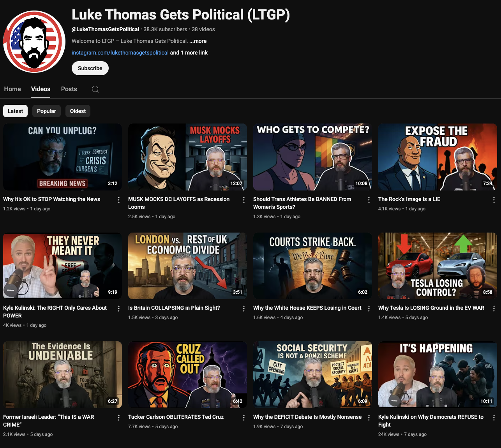
Task: Play the 'EXPOSE THE FRAUD' thumbnail video
Action: click(437, 157)
